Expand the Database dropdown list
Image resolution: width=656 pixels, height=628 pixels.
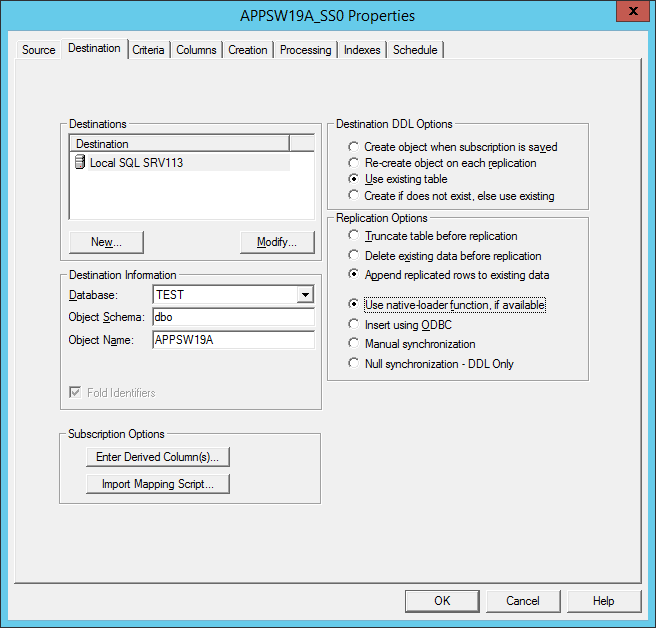(305, 295)
